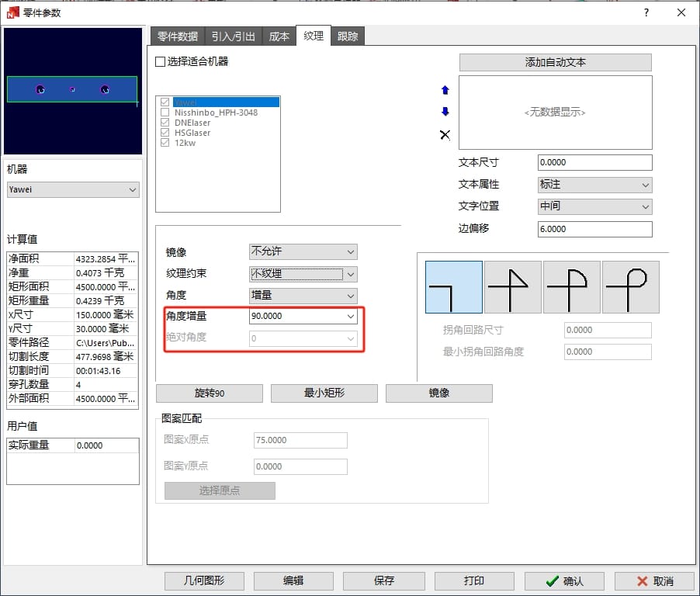Open the 镜像 dropdown set to 不允许
Viewport: 700px width, 596px height.
coord(303,252)
